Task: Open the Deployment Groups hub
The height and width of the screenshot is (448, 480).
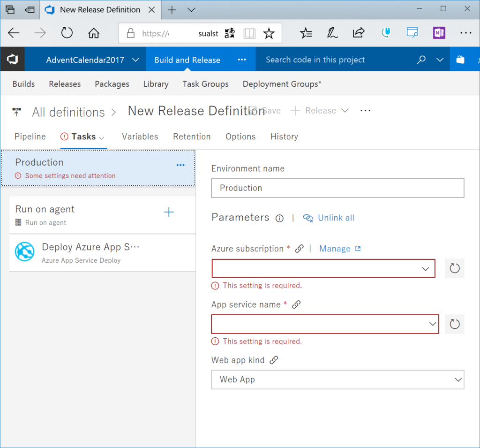Action: pos(282,84)
